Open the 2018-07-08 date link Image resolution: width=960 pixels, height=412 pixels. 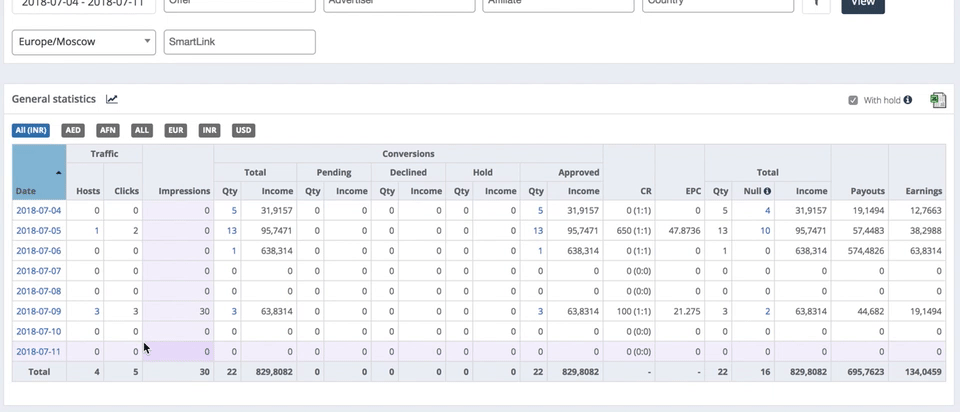tap(39, 291)
